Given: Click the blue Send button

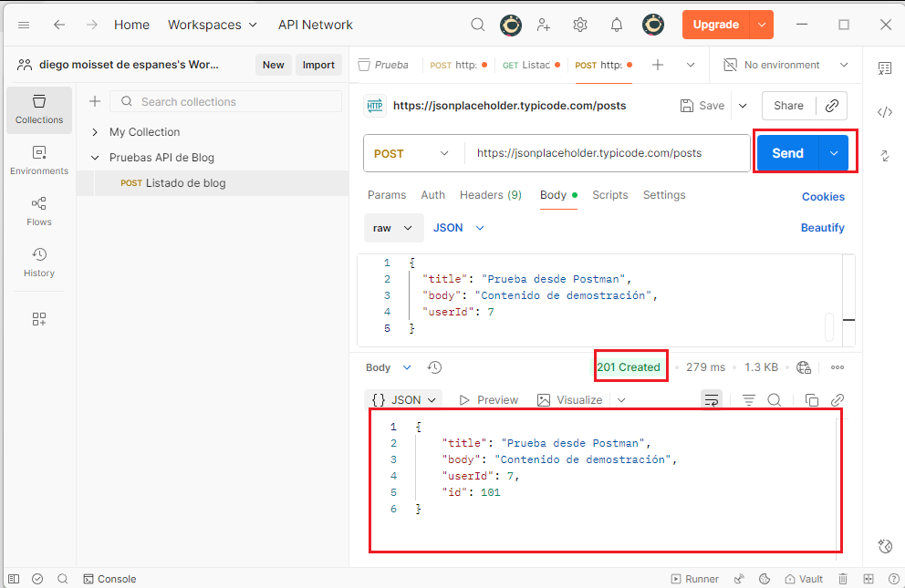Looking at the screenshot, I should tap(787, 153).
